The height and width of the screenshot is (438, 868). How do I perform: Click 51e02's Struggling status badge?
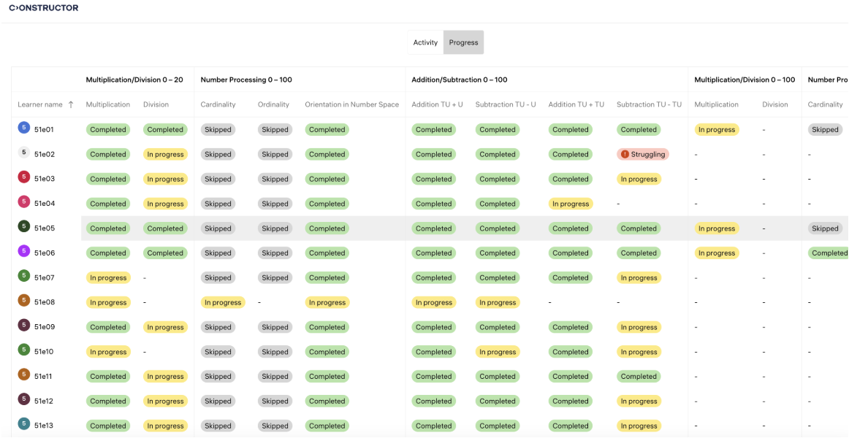click(643, 154)
